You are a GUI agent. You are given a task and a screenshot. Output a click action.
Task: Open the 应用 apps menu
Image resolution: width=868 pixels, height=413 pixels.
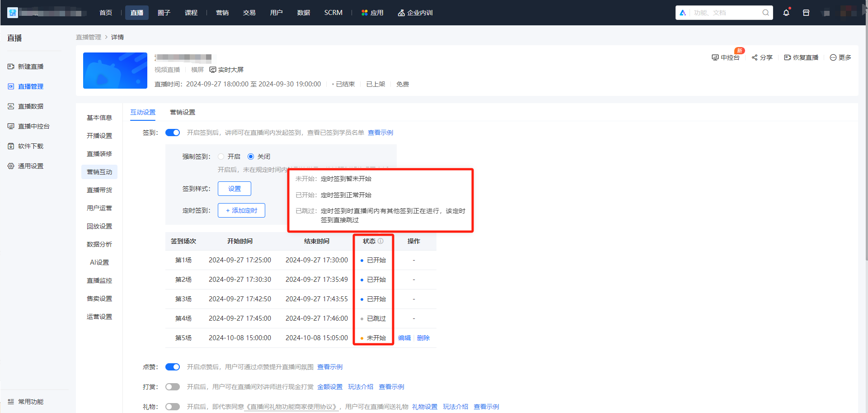tap(372, 13)
